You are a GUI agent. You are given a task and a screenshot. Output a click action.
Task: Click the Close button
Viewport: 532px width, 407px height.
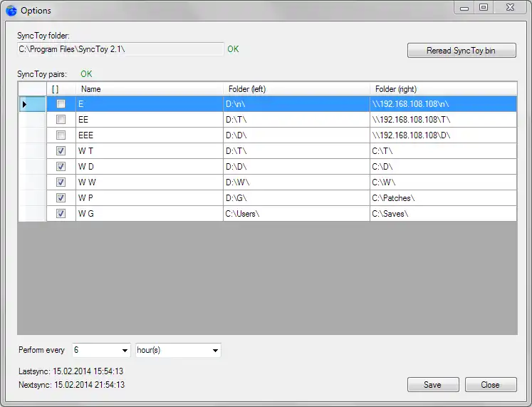[x=491, y=385]
